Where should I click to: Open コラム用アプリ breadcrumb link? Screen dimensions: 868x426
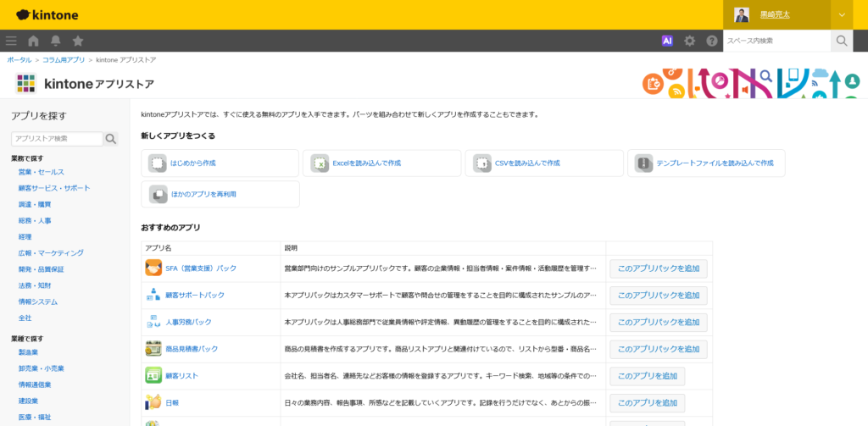[64, 59]
